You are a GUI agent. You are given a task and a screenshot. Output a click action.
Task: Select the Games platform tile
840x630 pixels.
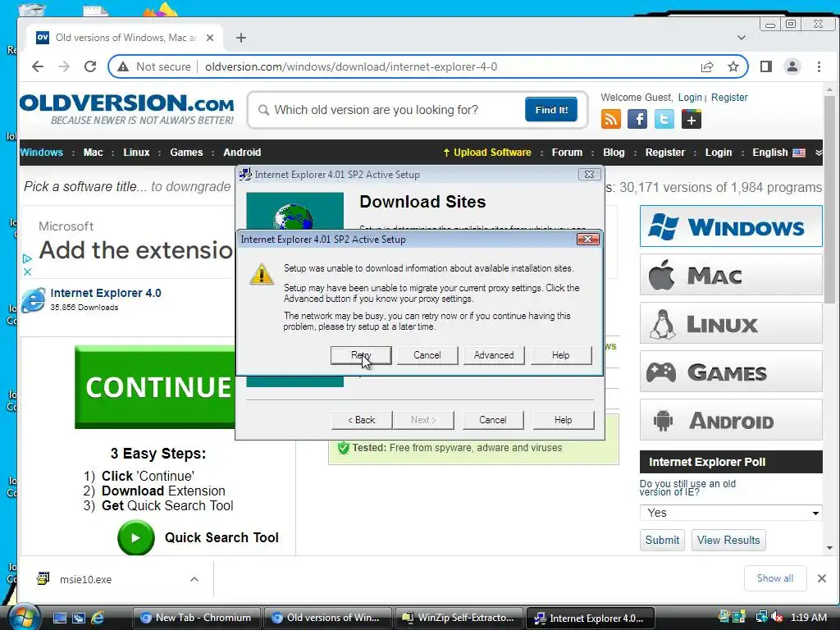pos(731,372)
